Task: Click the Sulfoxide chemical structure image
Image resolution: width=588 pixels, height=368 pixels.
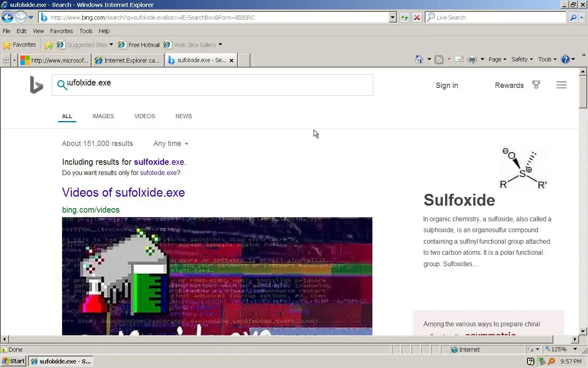Action: pyautogui.click(x=523, y=168)
